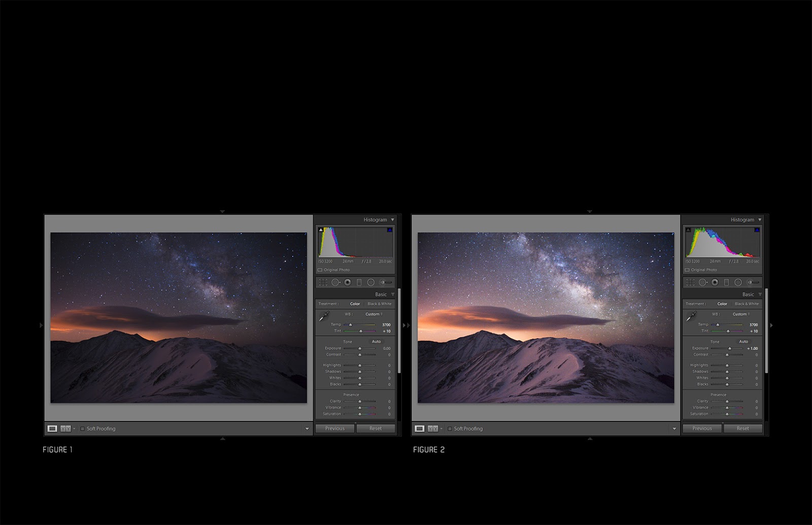Click Previous button in Figure 1

click(x=335, y=429)
